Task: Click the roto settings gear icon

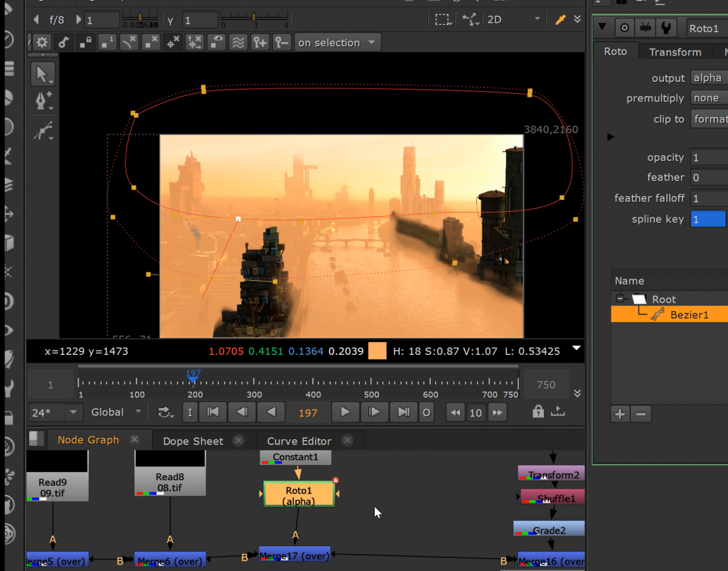Action: point(41,43)
